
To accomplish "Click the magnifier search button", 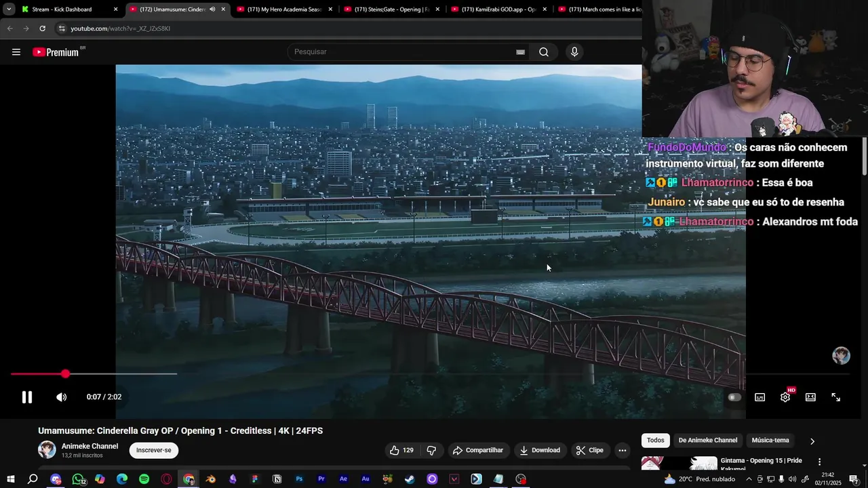I will [544, 52].
